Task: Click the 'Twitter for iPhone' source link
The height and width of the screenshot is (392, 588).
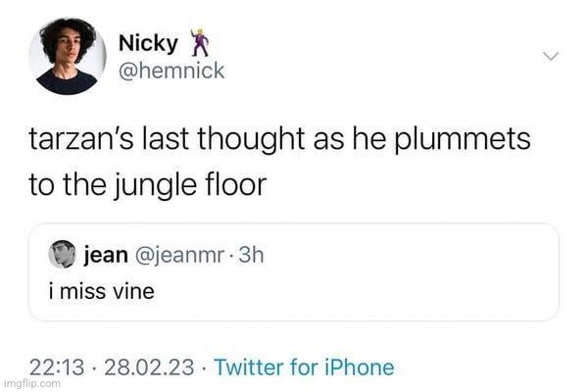Action: (x=304, y=367)
